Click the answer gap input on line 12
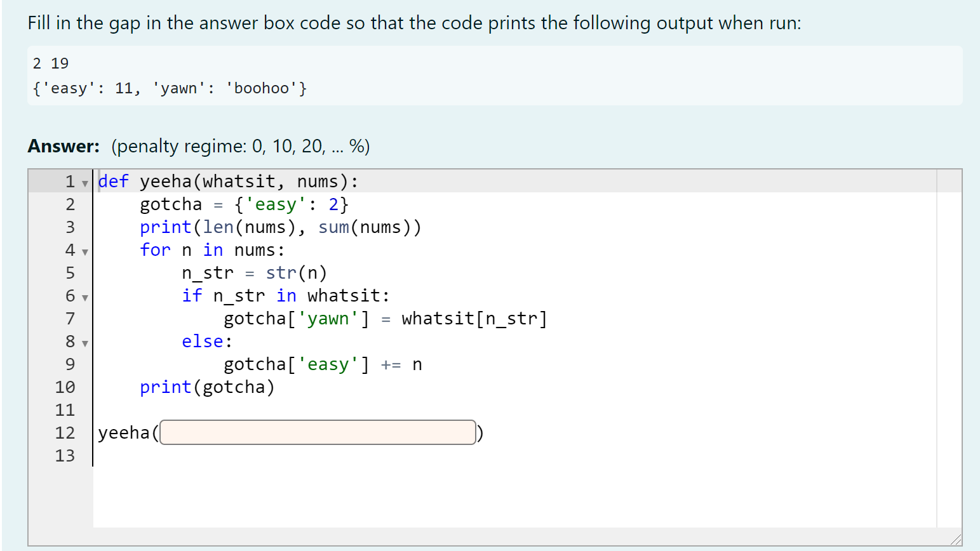Image resolution: width=980 pixels, height=551 pixels. (x=318, y=432)
